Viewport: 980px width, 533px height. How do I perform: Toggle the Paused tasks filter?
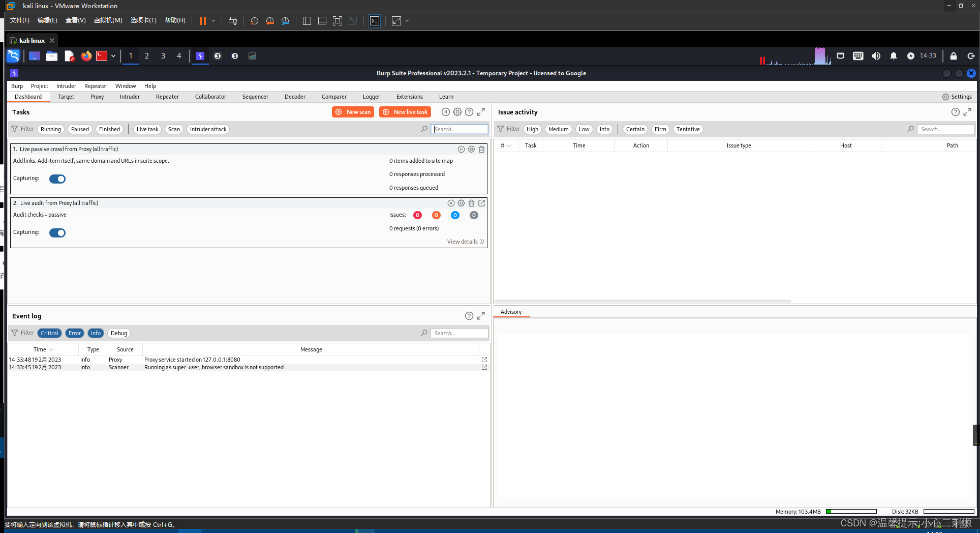click(x=80, y=129)
